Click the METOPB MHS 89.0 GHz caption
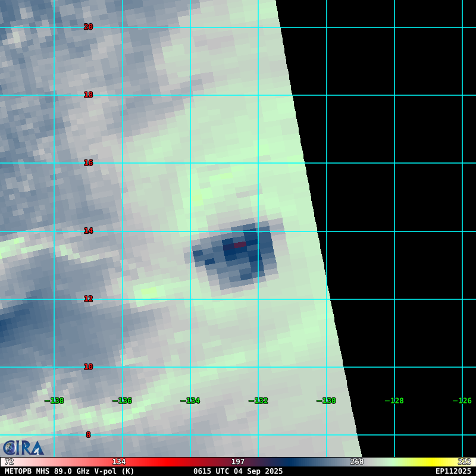Viewport: 476px width, 476px height. click(x=70, y=471)
